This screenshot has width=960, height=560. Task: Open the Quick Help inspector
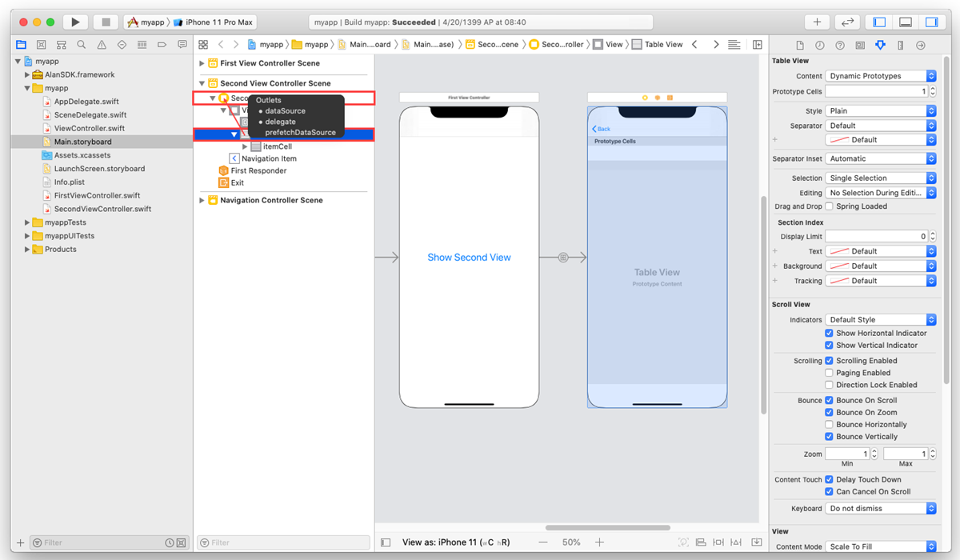click(840, 46)
